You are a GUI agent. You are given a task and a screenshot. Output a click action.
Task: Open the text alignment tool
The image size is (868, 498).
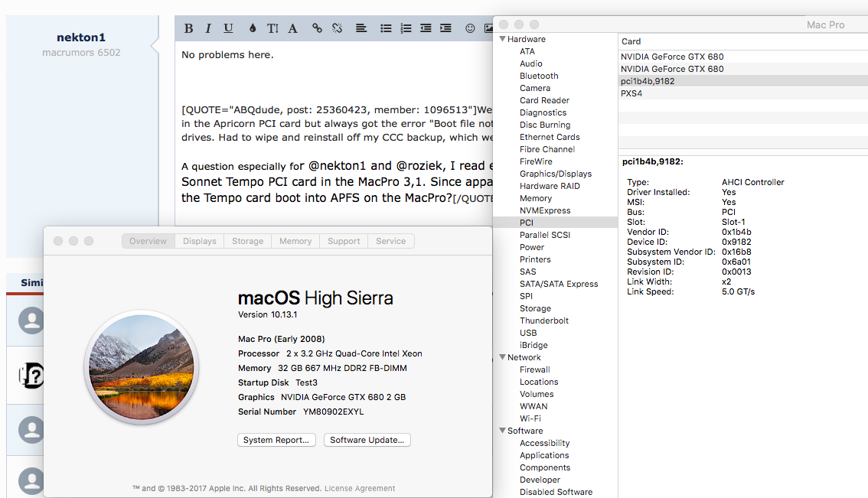click(361, 28)
